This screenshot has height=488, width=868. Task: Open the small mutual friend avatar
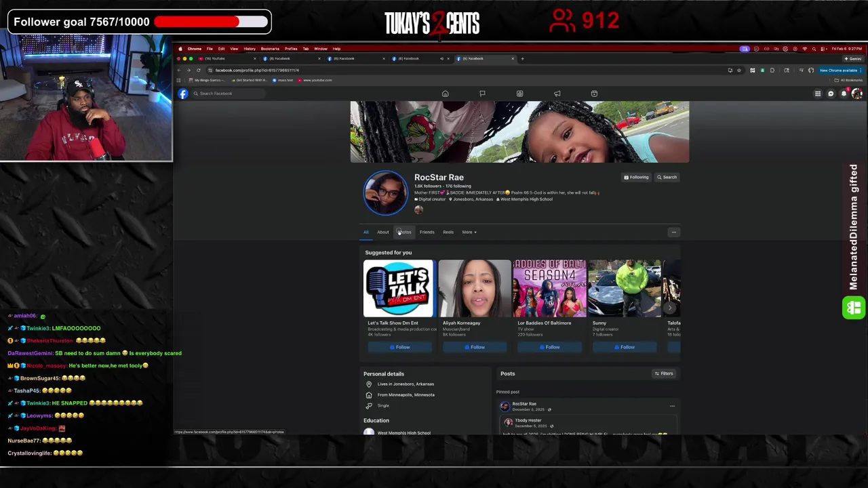click(x=418, y=209)
